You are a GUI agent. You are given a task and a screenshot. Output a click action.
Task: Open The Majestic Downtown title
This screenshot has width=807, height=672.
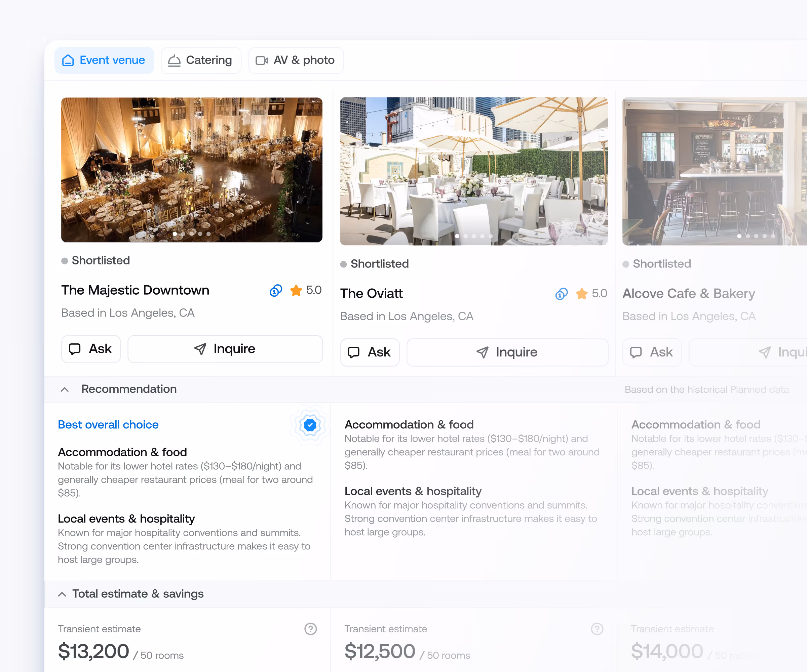tap(135, 290)
